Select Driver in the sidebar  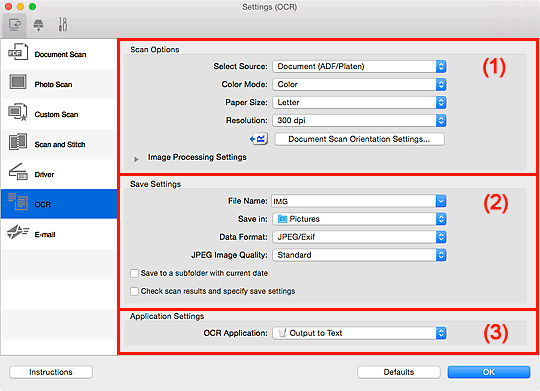(59, 174)
